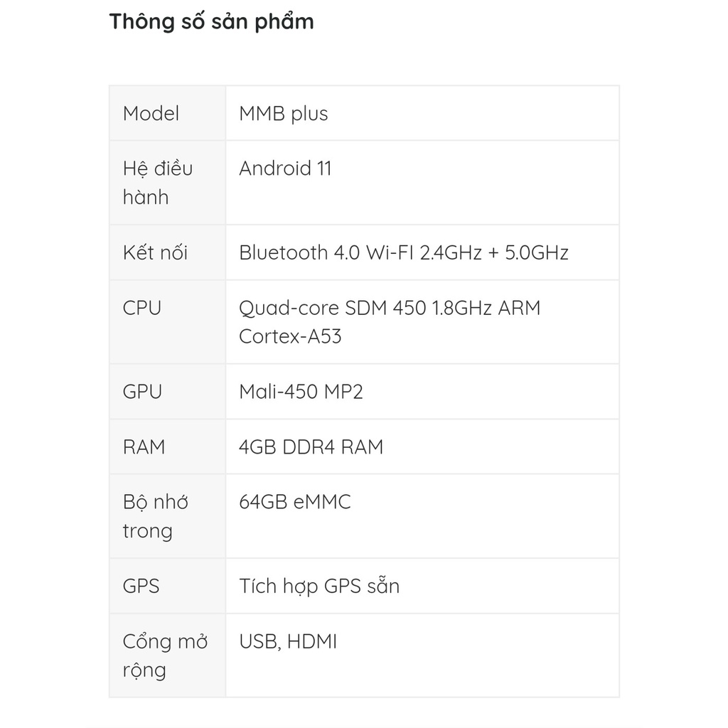Click the "GPU" row label

tap(142, 392)
